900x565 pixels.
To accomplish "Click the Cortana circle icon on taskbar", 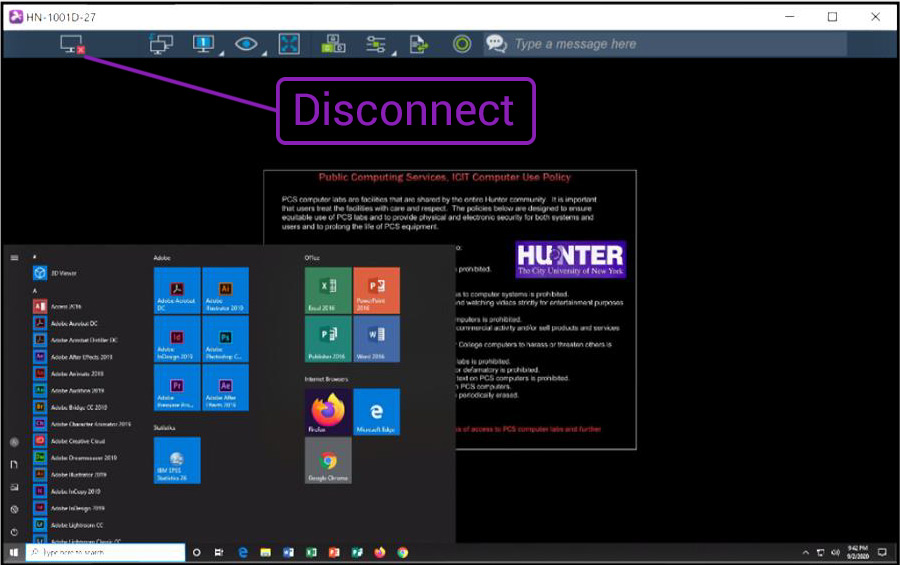I will [x=197, y=552].
